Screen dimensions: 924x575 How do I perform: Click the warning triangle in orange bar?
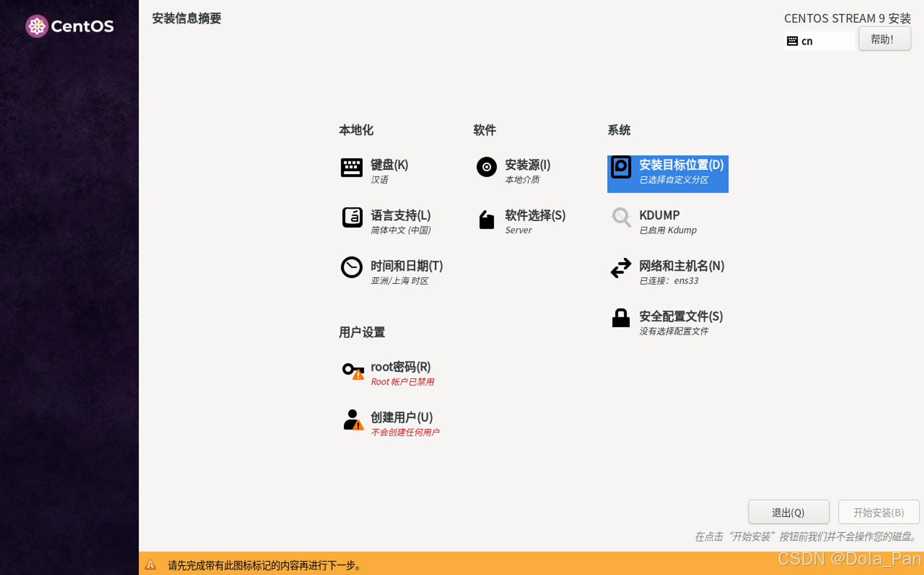coord(151,564)
